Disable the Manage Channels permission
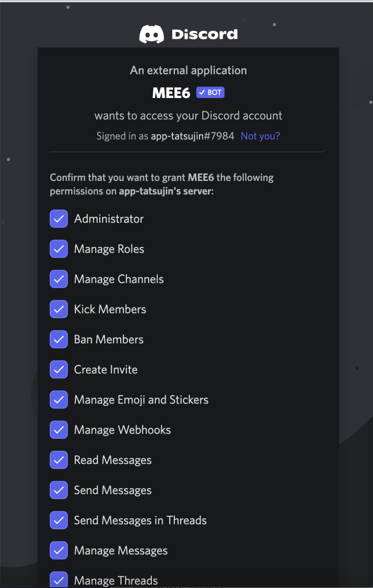Image resolution: width=373 pixels, height=588 pixels. (x=59, y=279)
